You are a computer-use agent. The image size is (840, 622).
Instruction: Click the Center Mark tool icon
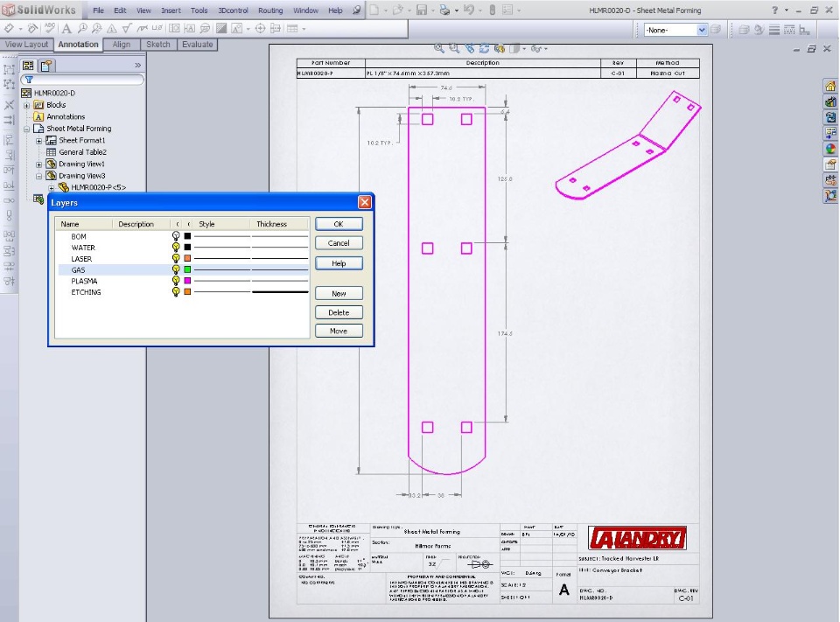tap(261, 28)
